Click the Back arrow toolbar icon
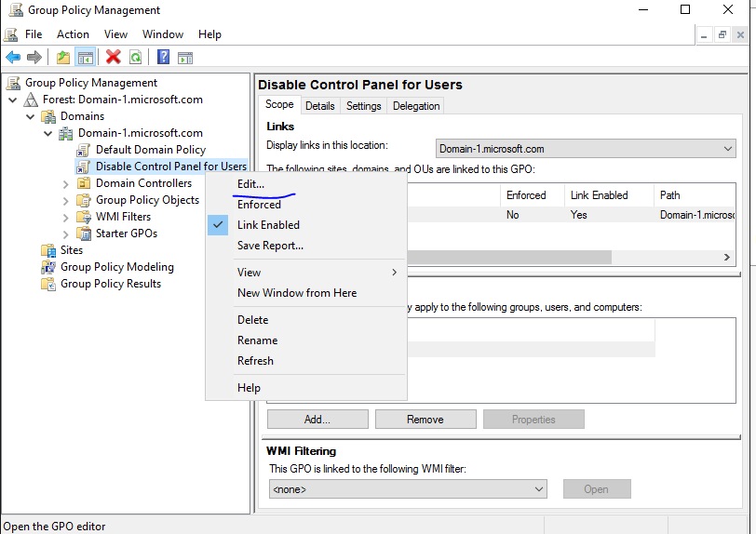The height and width of the screenshot is (534, 756). (13, 58)
